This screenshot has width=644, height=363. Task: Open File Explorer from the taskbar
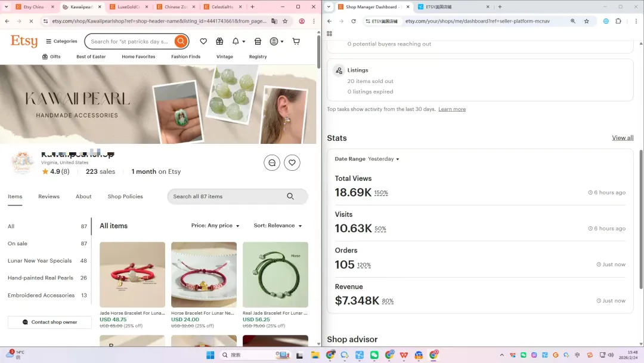[315, 355]
